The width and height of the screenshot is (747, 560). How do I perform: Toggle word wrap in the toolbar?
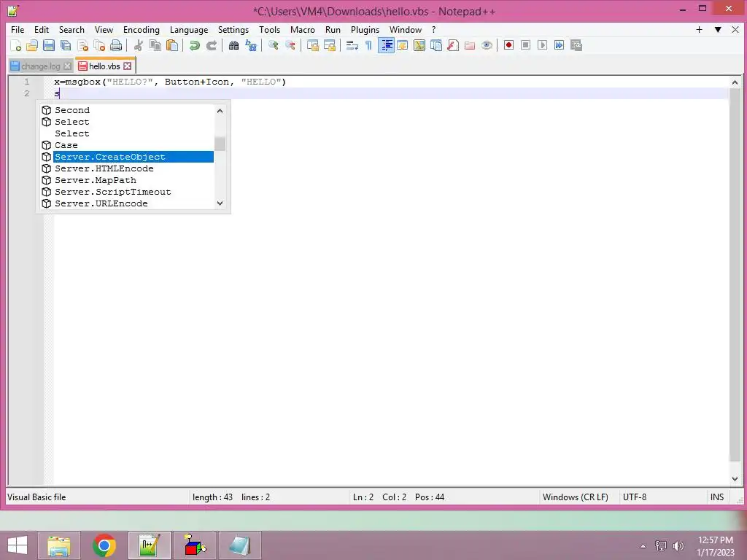pyautogui.click(x=352, y=45)
